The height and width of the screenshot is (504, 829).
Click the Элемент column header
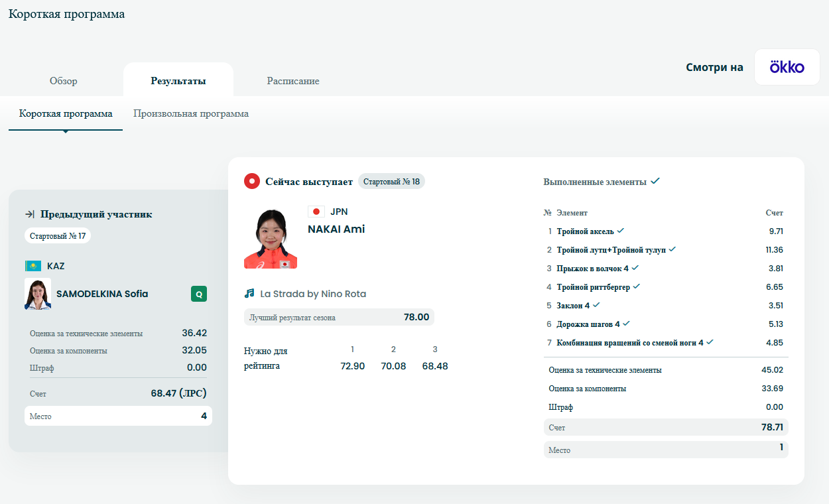coord(572,213)
